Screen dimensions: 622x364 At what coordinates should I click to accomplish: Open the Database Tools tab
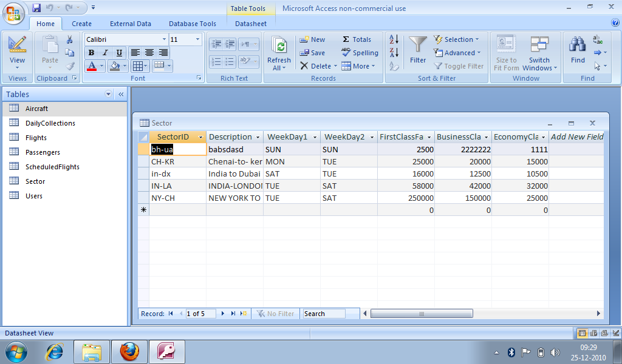point(192,24)
